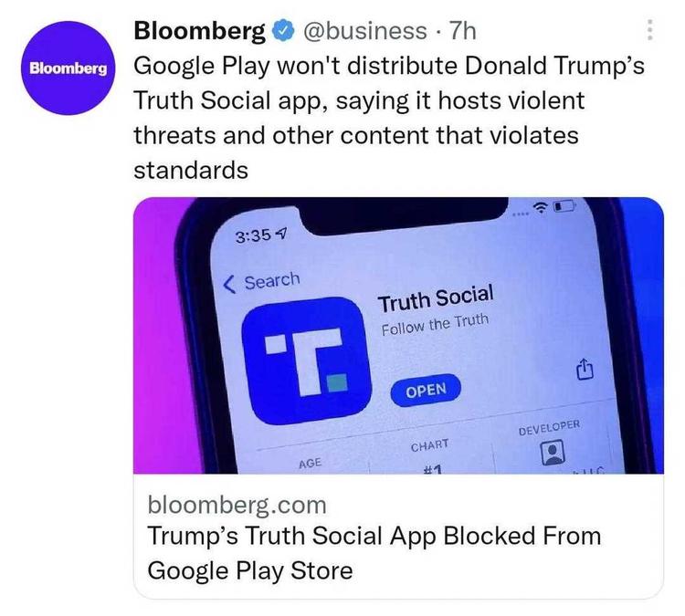Screen dimensions: 685x616
Task: Tap the Truth Social app title
Action: point(436,298)
